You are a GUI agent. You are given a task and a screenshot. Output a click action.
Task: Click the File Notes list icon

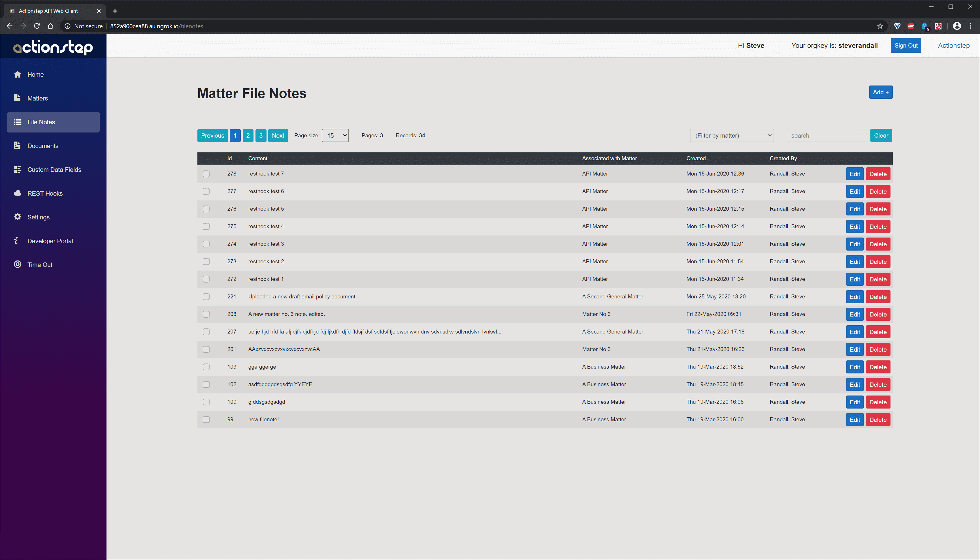click(x=17, y=122)
